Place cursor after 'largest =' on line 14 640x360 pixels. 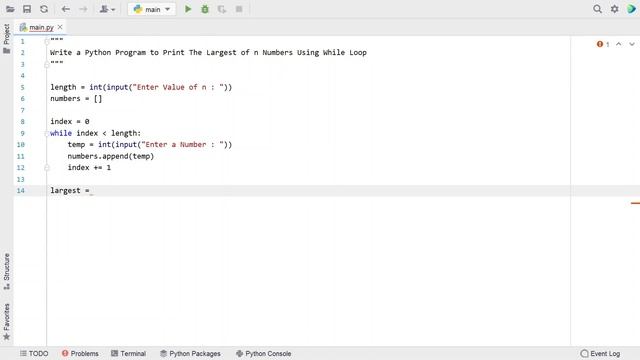tap(91, 191)
